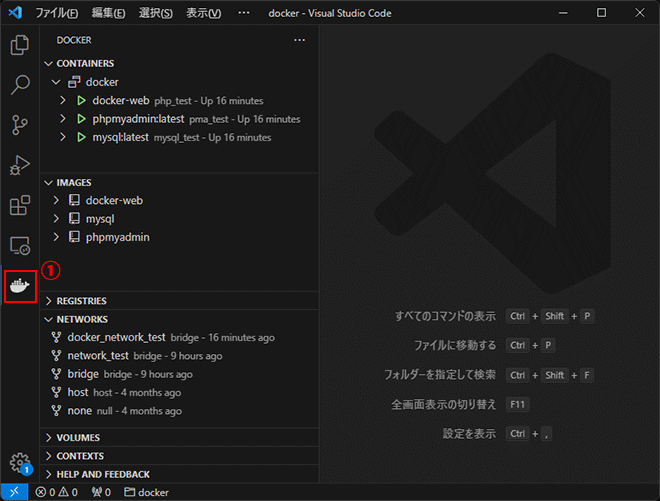Image resolution: width=660 pixels, height=501 pixels.
Task: Collapse the docker compose group chevron
Action: pyautogui.click(x=56, y=82)
